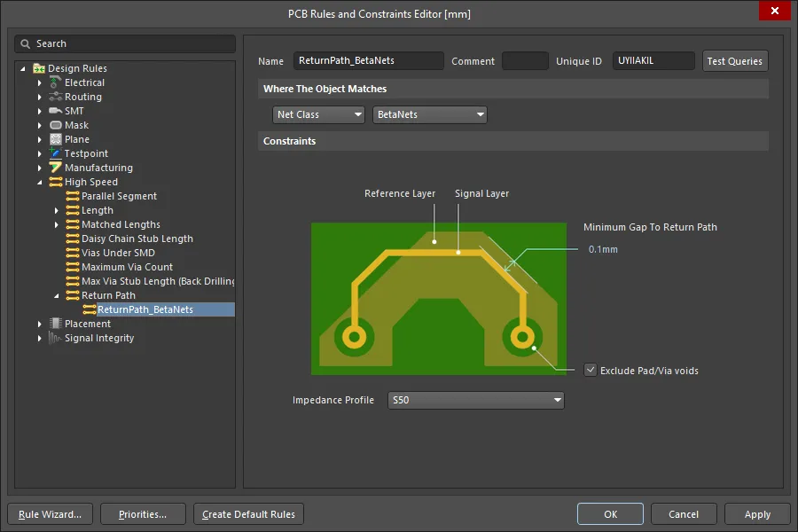Click the Mask rules category icon

point(56,125)
